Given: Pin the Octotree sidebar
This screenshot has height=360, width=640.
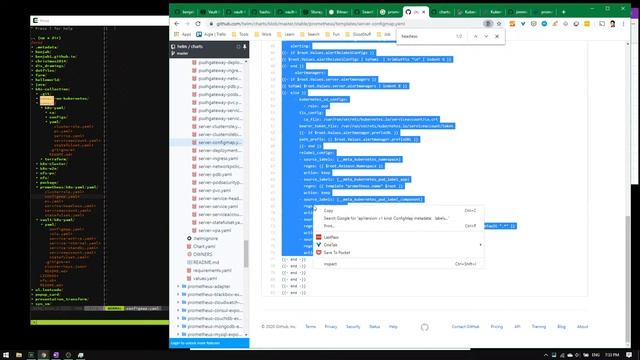Looking at the screenshot, I should click(244, 47).
